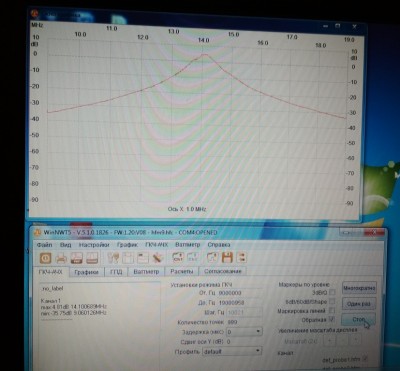Switch to the Согласование tab
This screenshot has width=400, height=371.
[x=222, y=271]
